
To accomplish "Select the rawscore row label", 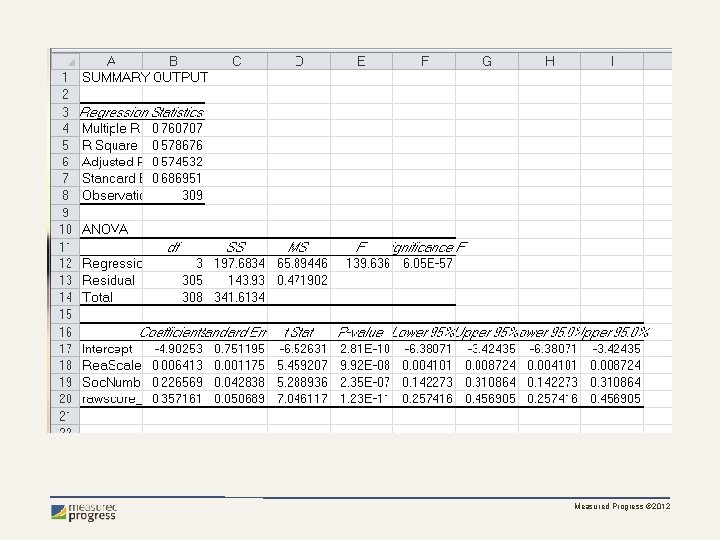I will [x=112, y=399].
